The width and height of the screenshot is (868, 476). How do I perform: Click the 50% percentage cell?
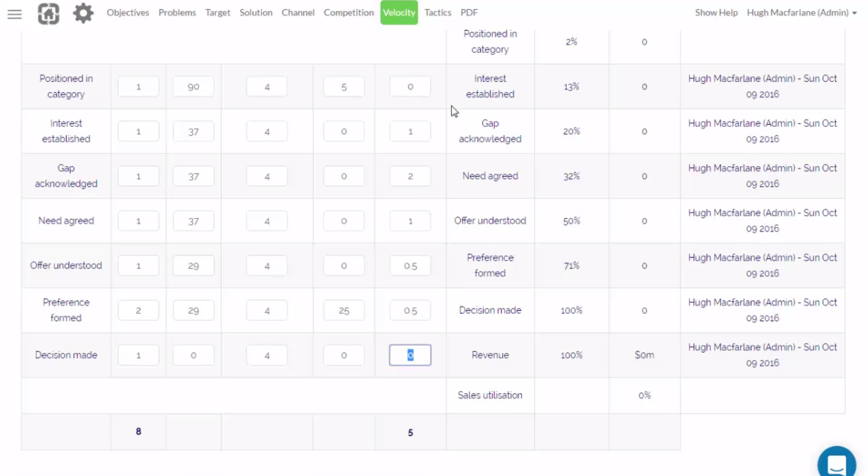(571, 221)
